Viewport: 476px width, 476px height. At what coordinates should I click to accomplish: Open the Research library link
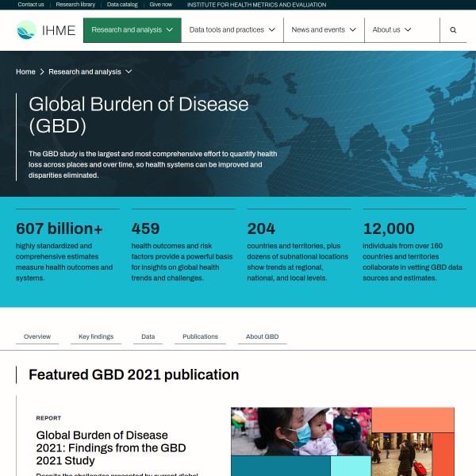[75, 5]
